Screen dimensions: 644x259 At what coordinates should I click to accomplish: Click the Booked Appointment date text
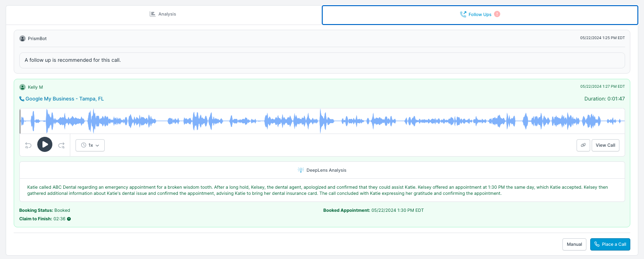398,210
